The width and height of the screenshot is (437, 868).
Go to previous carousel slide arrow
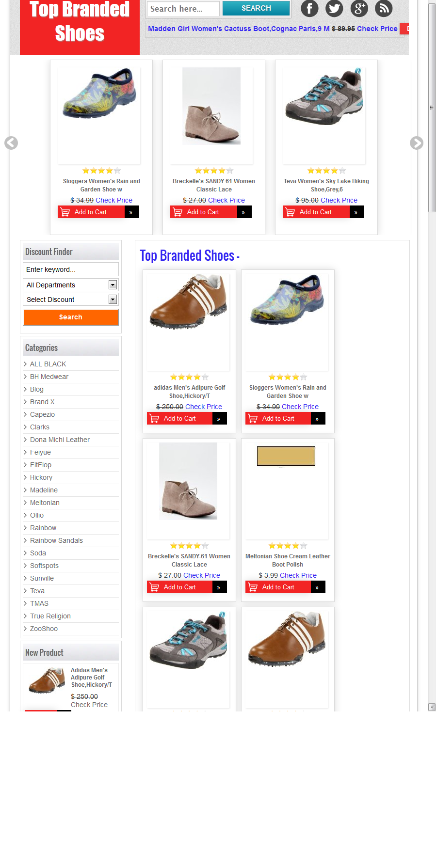pyautogui.click(x=11, y=143)
